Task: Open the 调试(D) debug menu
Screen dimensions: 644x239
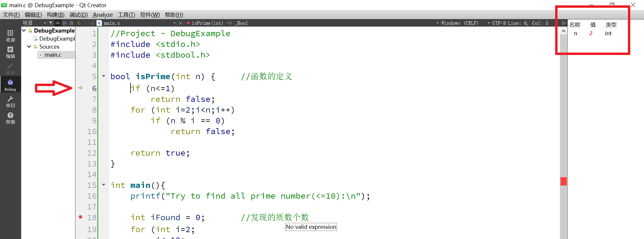Action: point(78,15)
